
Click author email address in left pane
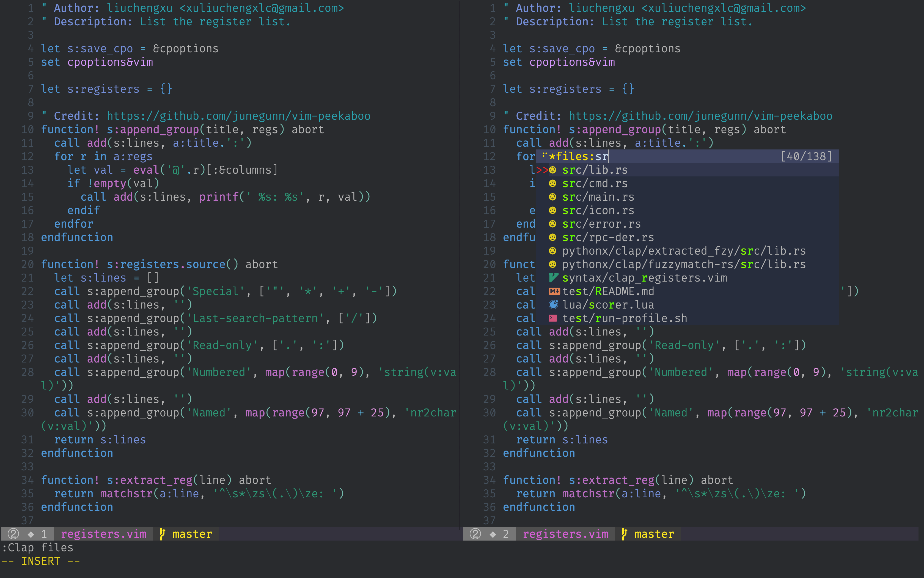click(x=262, y=8)
